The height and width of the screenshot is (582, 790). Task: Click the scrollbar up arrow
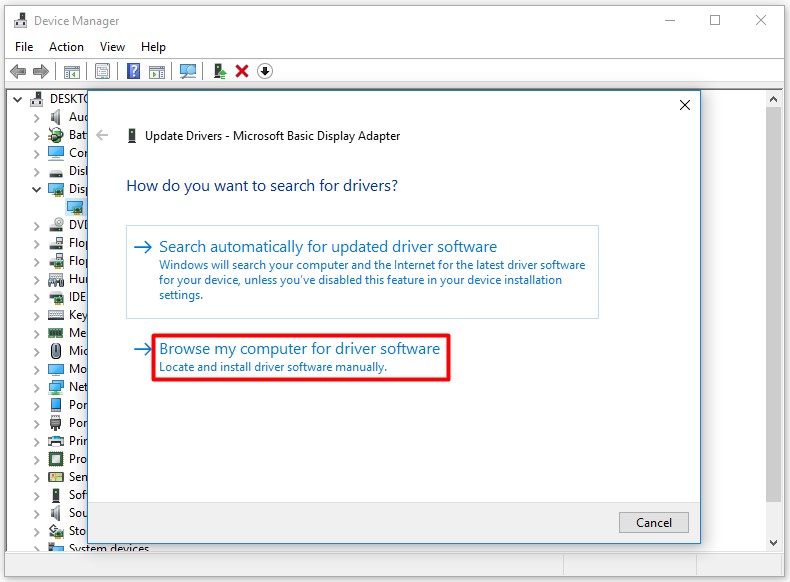[773, 99]
